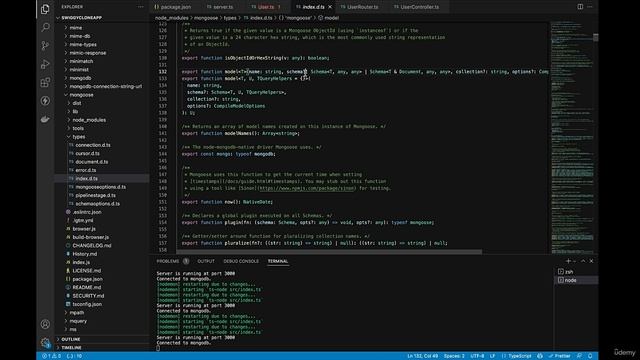
Task: Open notifications bell in status bar
Action: (590, 356)
